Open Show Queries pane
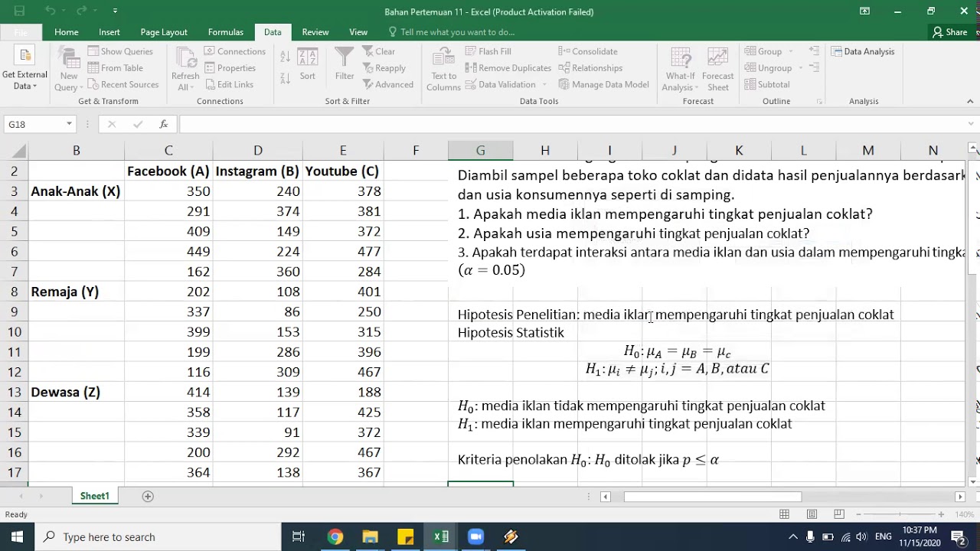 coord(120,51)
